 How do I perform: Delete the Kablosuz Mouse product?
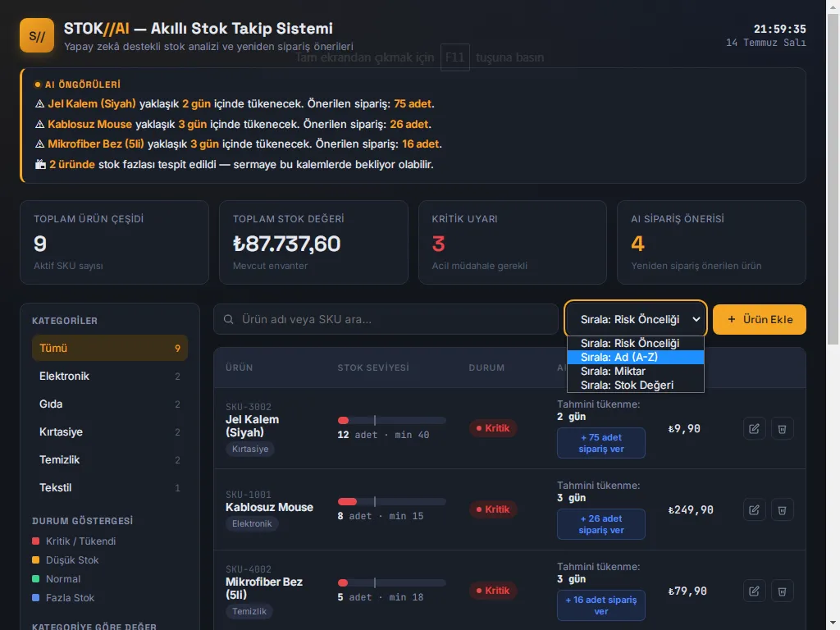tap(782, 510)
